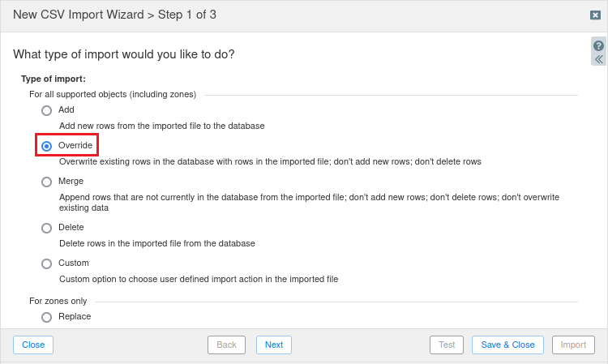
Task: Pick the Delete import type
Action: tap(47, 228)
